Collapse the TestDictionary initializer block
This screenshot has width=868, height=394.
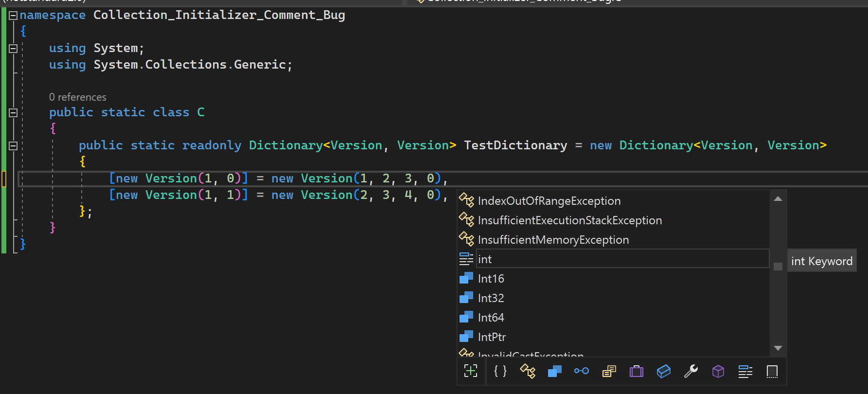[13, 146]
